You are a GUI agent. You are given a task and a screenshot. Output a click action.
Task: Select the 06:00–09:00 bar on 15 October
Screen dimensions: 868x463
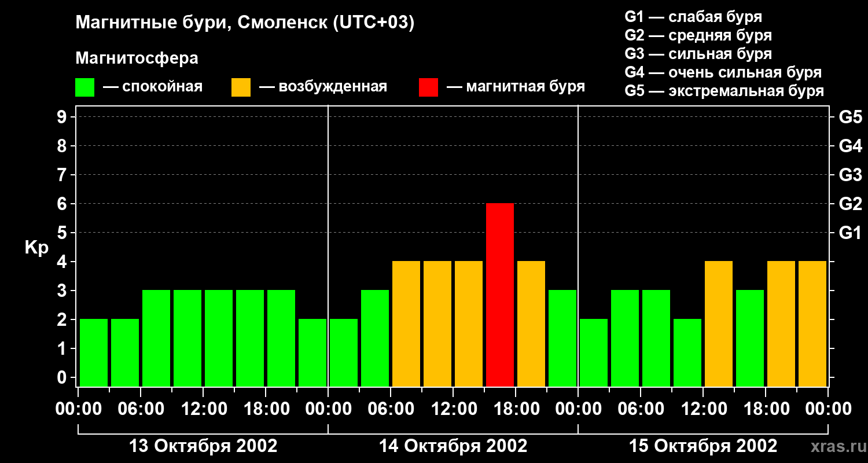pyautogui.click(x=656, y=338)
